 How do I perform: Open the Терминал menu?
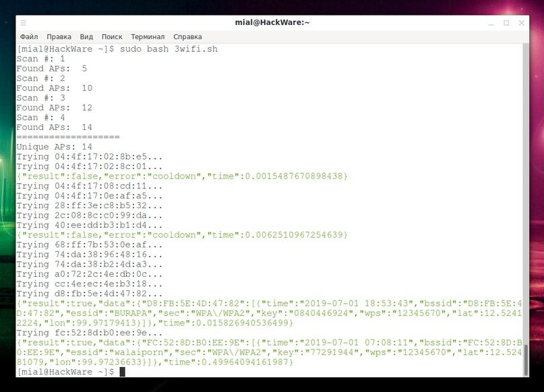148,36
